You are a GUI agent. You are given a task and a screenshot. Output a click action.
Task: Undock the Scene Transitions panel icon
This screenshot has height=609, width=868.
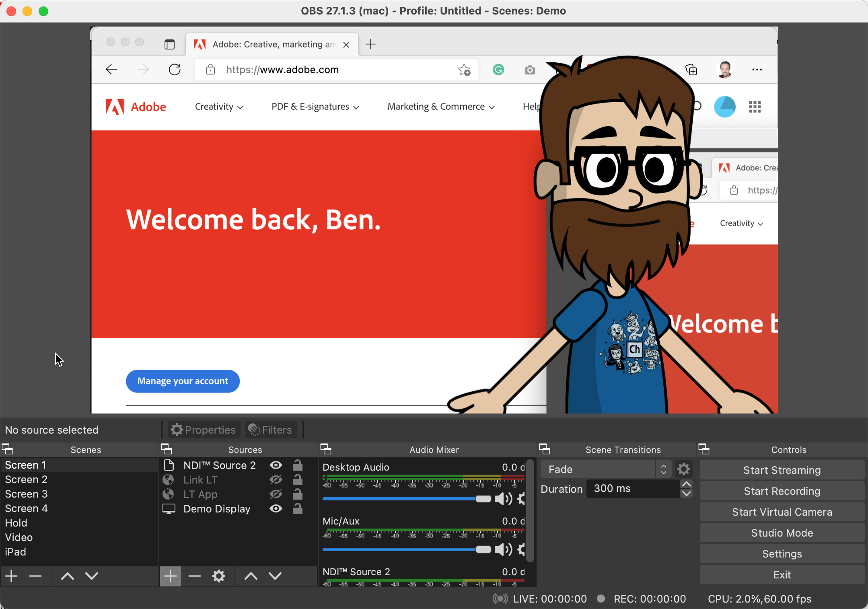(545, 449)
